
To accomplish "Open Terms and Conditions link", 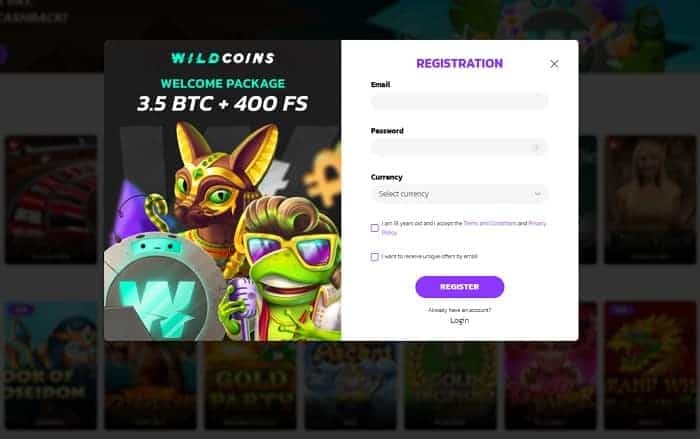I will [x=490, y=223].
